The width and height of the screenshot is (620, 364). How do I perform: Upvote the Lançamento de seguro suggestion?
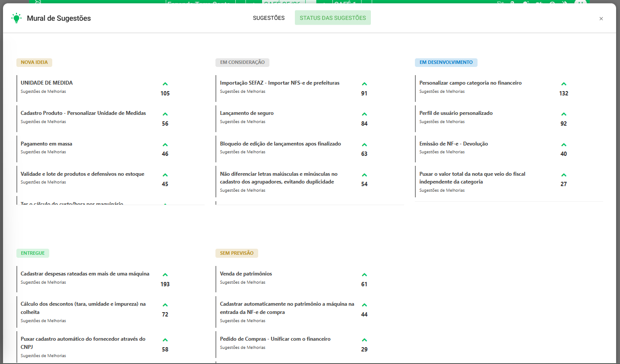pos(364,114)
